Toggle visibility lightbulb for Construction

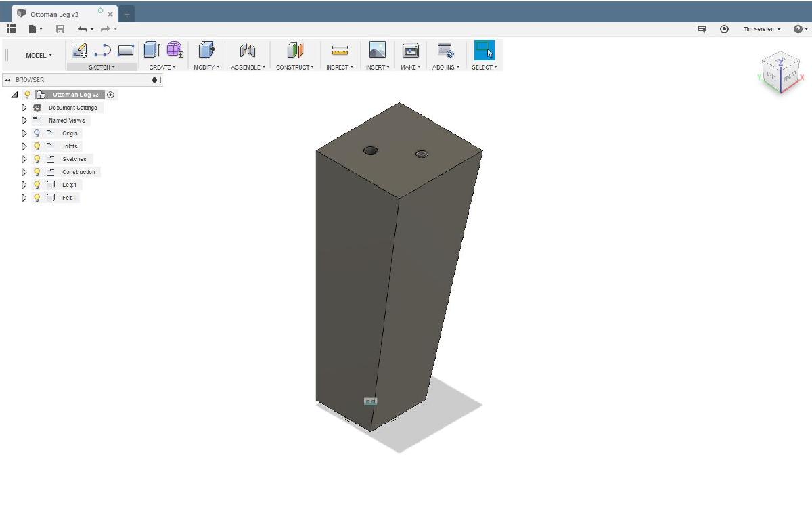[x=37, y=172]
